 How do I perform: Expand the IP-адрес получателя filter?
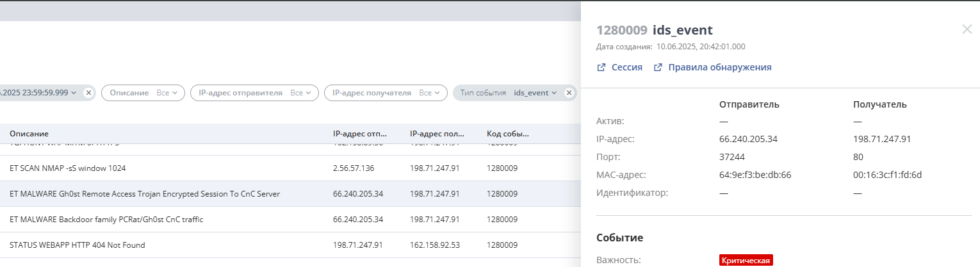pos(386,93)
